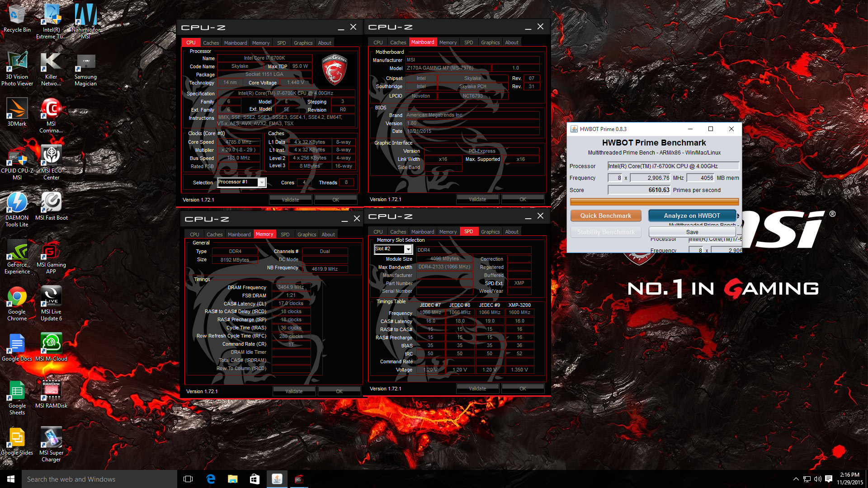Open MSI Fast Boot icon
Viewport: 868px width, 488px height.
tap(51, 206)
